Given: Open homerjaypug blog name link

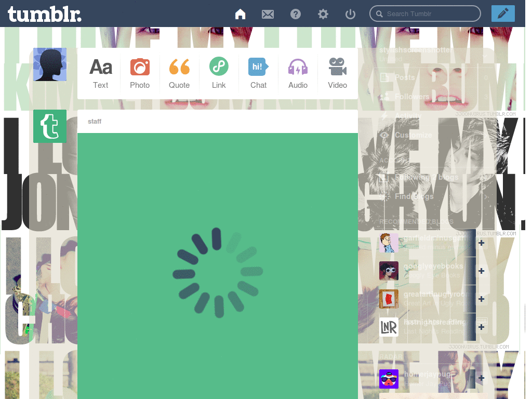Looking at the screenshot, I should click(427, 374).
